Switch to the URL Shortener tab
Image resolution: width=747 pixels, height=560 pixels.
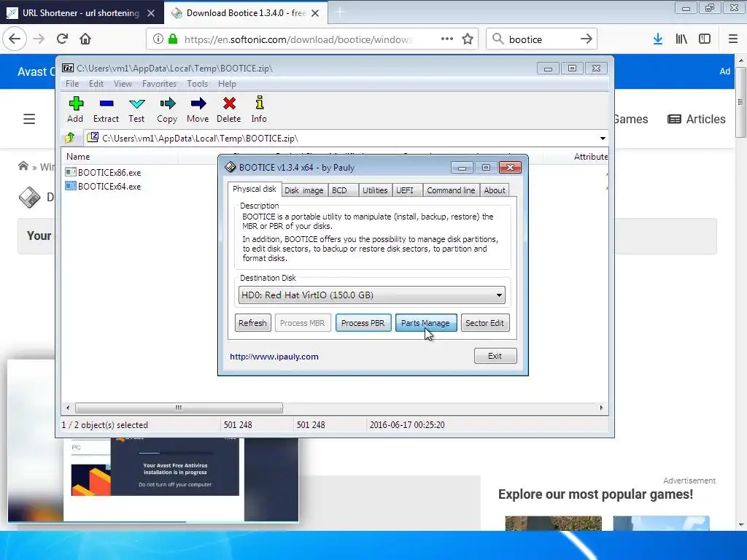81,13
